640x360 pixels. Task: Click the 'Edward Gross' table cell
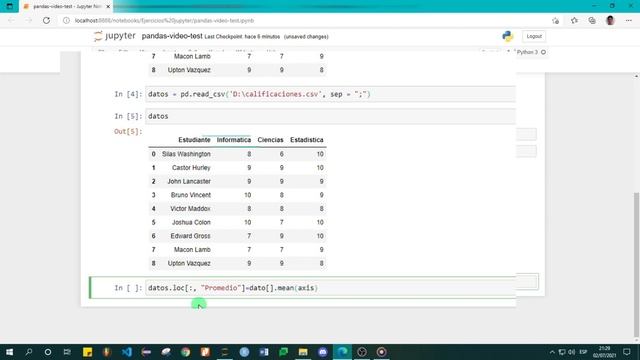click(190, 236)
